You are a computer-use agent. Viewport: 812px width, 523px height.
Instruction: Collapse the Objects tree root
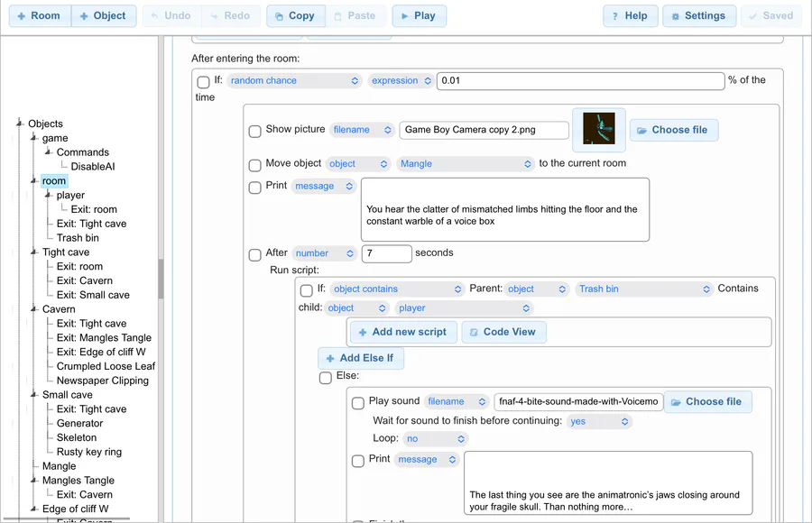coord(20,124)
